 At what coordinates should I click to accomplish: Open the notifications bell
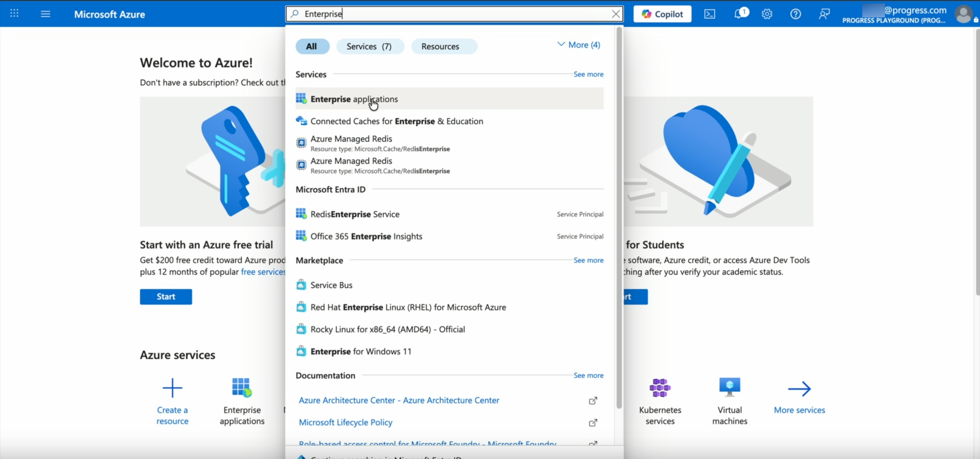tap(739, 14)
